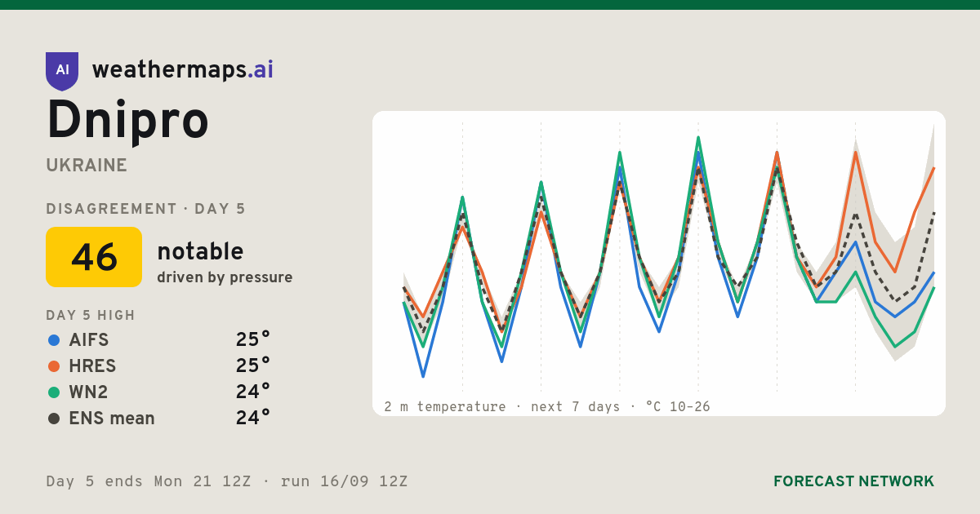The width and height of the screenshot is (980, 514).
Task: Click the DISAGREEMENT · DAY 5 heading
Action: (145, 209)
